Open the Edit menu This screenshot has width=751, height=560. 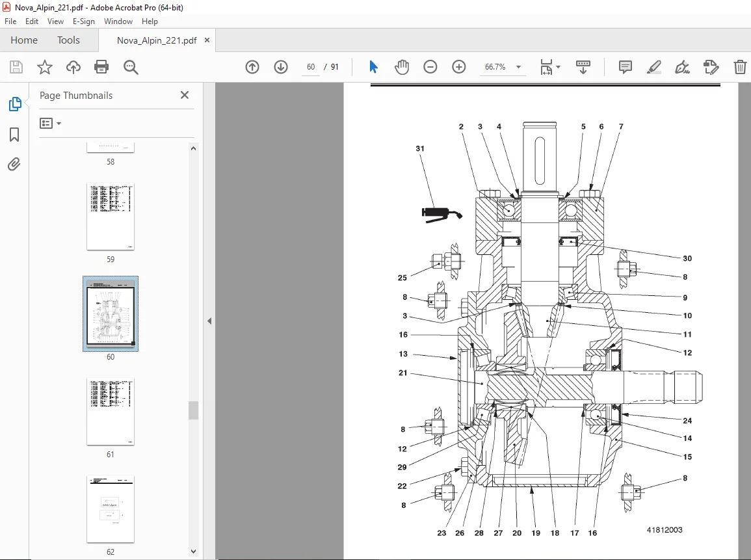click(32, 21)
